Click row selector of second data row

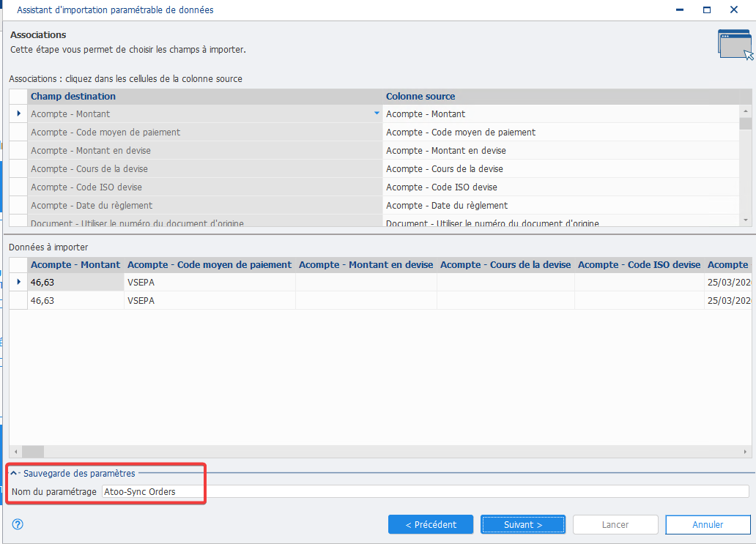click(x=18, y=301)
